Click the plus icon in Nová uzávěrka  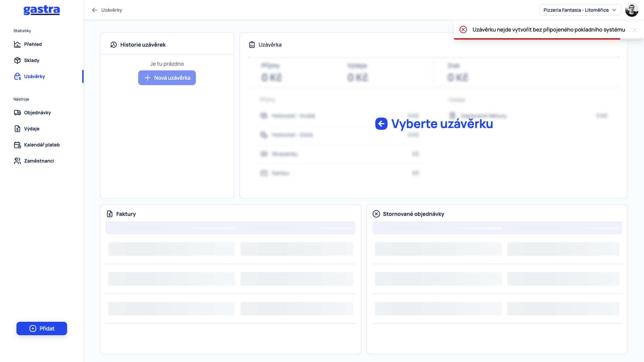click(148, 78)
